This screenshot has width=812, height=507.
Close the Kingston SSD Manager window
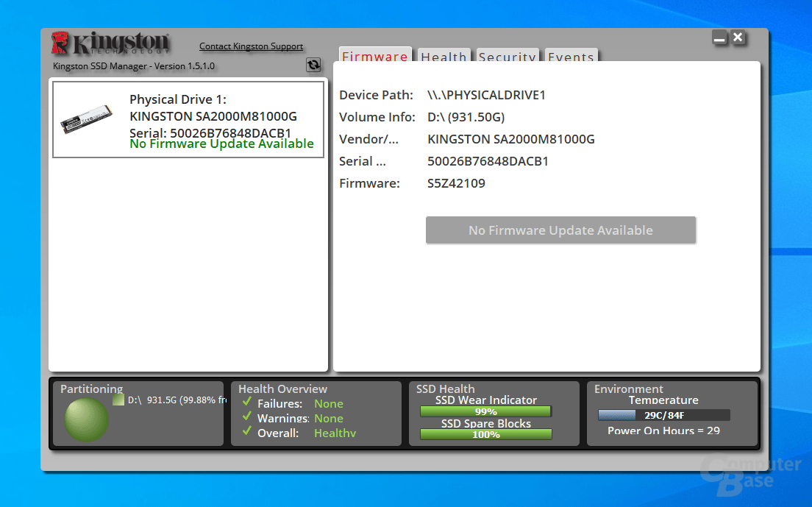point(738,38)
